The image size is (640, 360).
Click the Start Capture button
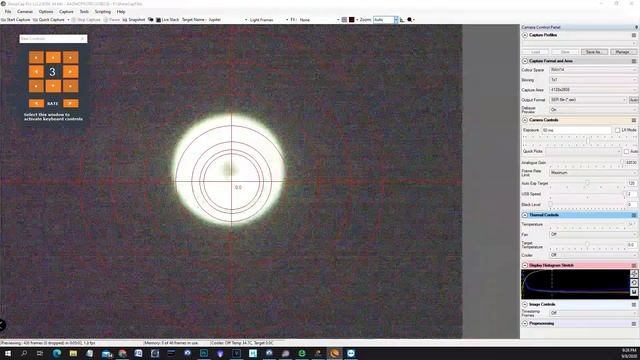(x=16, y=20)
